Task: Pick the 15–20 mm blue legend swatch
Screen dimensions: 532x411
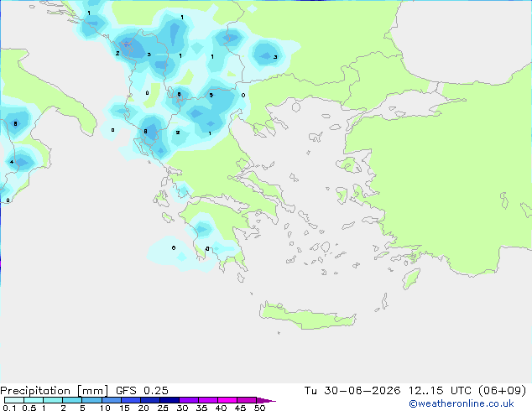Action: point(131,400)
